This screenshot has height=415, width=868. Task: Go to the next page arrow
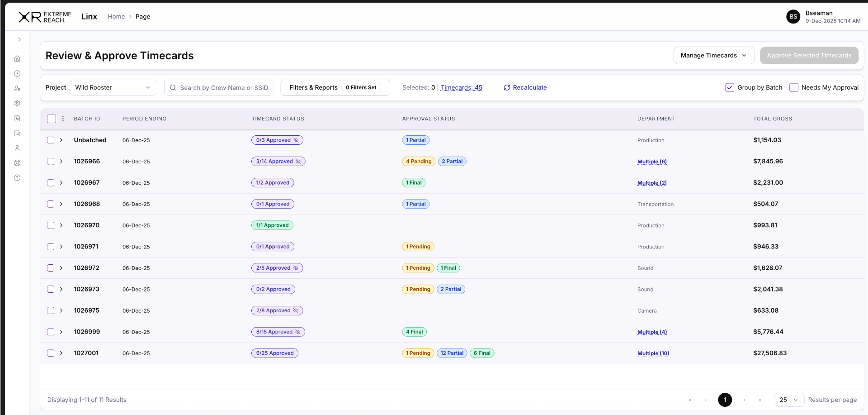click(x=744, y=400)
